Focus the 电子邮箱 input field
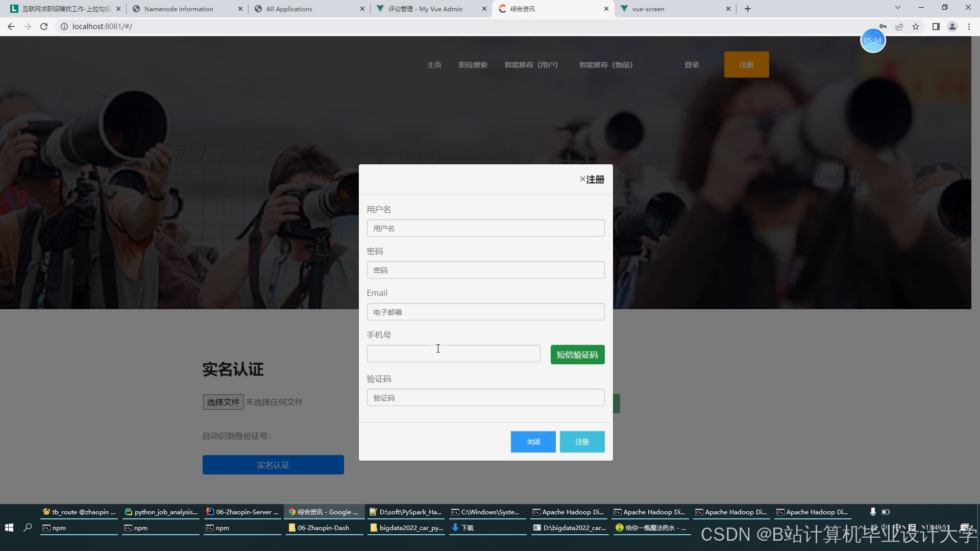The width and height of the screenshot is (980, 551). point(485,312)
